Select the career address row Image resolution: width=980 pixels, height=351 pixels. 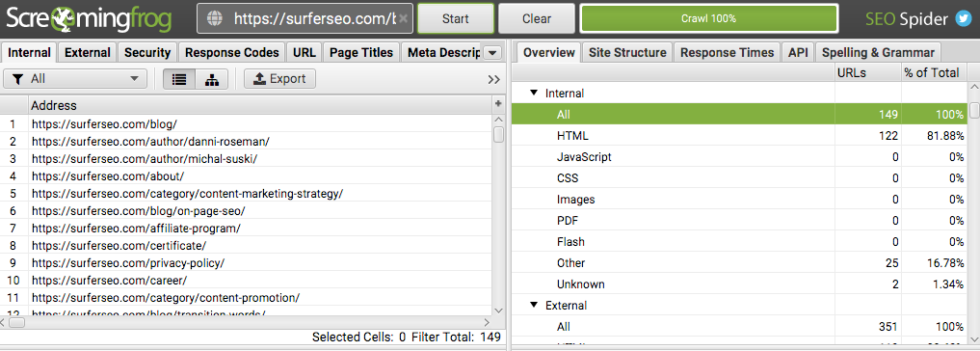tap(247, 280)
